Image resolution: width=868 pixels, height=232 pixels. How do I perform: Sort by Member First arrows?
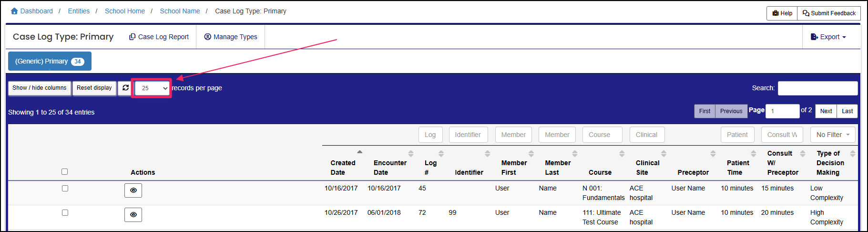(x=531, y=154)
